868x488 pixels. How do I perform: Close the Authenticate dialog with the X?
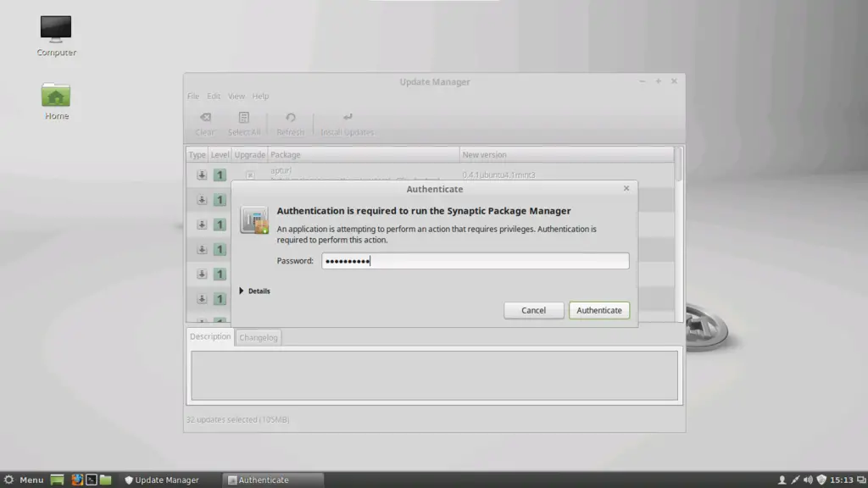click(x=626, y=189)
